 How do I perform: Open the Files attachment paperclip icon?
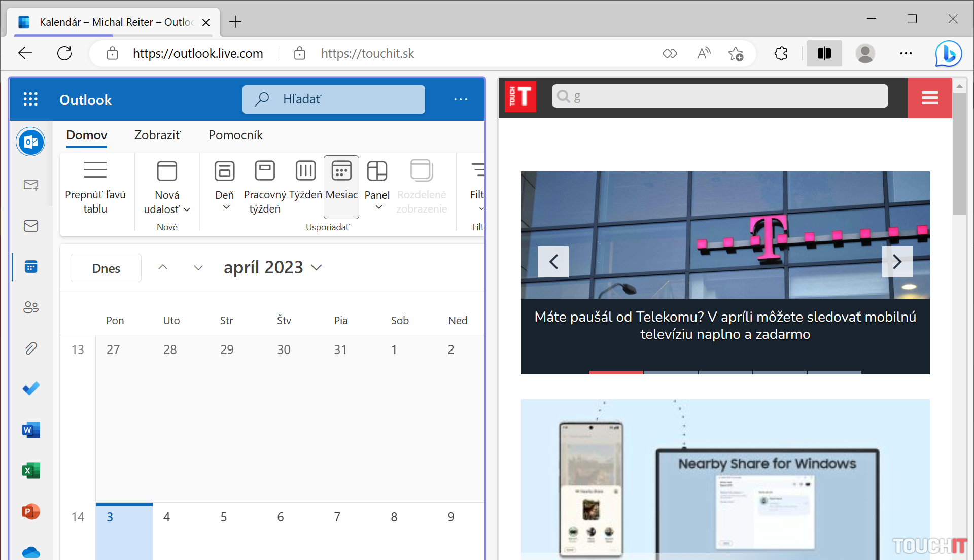coord(31,348)
